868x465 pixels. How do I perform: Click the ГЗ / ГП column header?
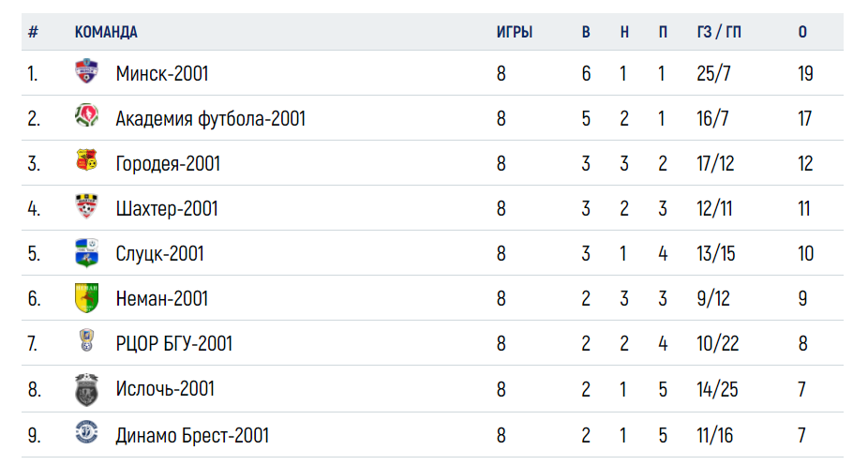tap(719, 32)
